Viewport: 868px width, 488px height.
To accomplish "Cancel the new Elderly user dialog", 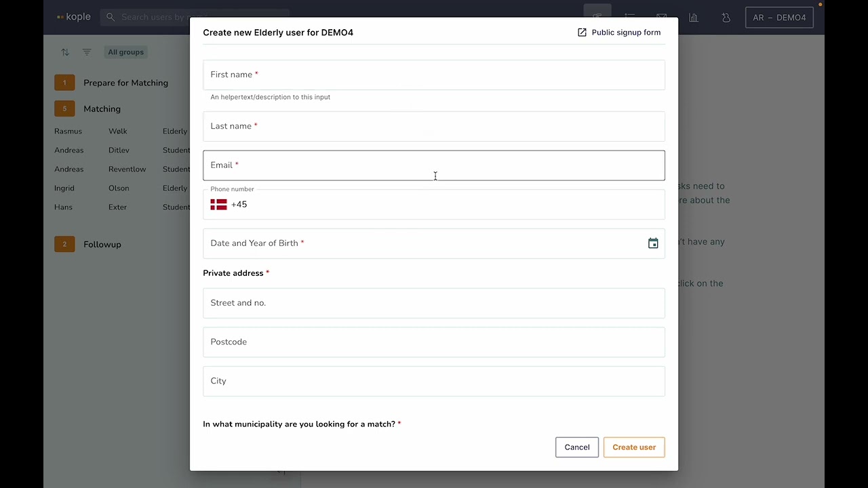I will (577, 447).
